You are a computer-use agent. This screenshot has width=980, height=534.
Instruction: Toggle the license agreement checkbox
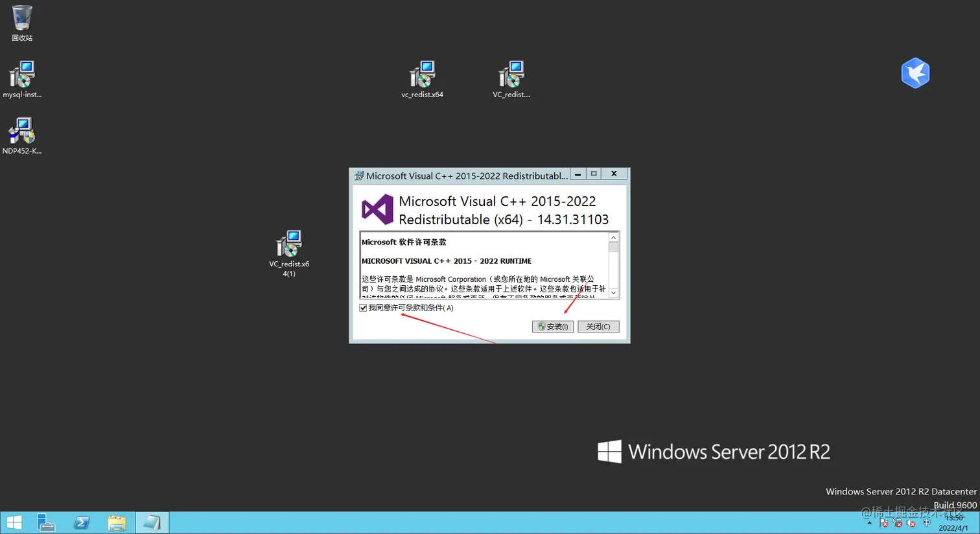click(x=363, y=308)
